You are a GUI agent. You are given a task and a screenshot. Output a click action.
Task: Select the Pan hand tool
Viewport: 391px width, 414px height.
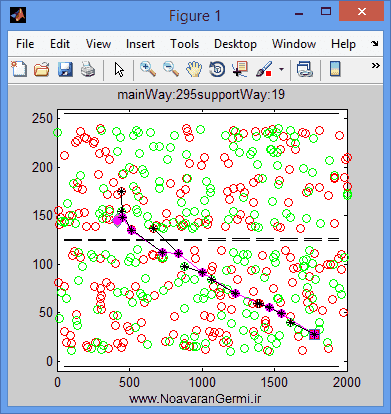click(x=194, y=70)
